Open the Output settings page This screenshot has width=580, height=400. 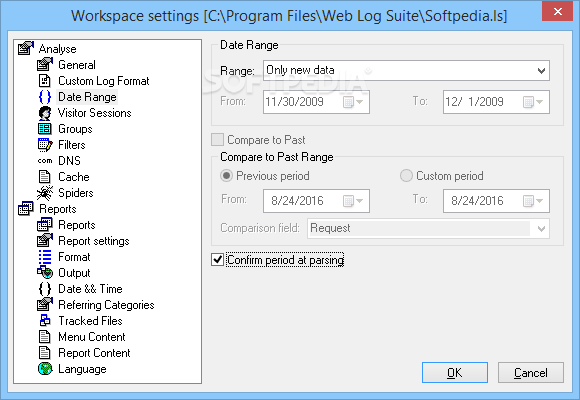pyautogui.click(x=74, y=273)
